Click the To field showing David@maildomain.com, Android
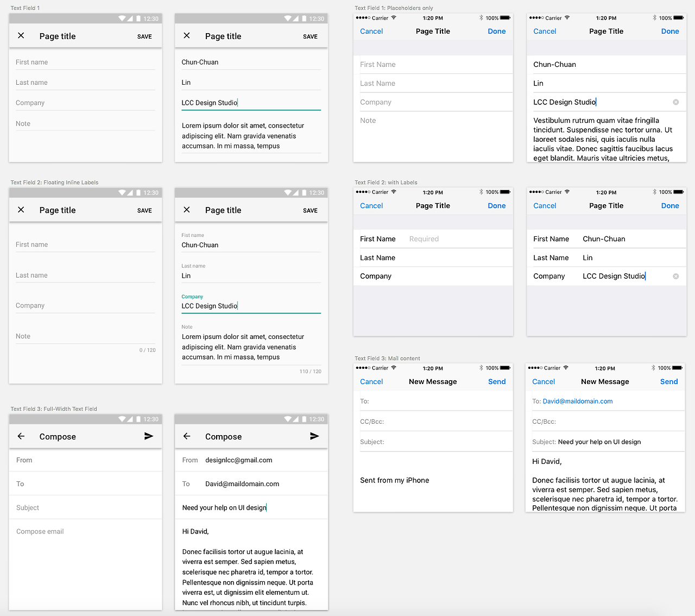 click(251, 483)
